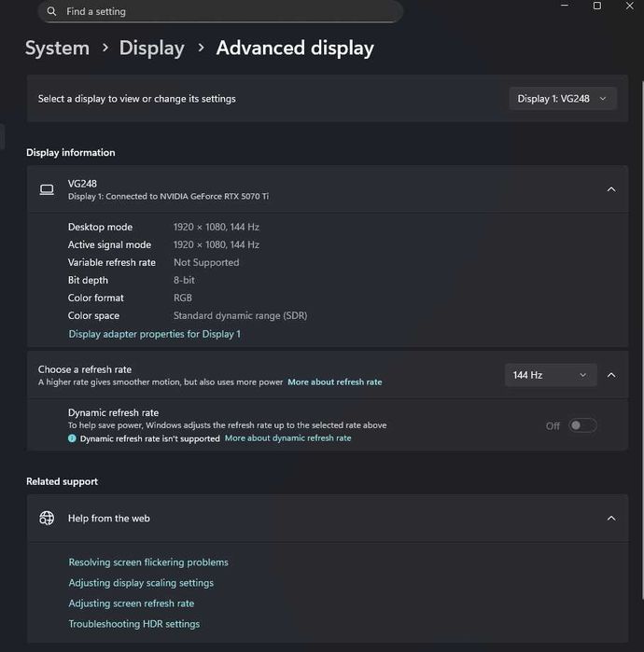Click the Help from the web globe icon
This screenshot has height=652, width=644.
[47, 518]
